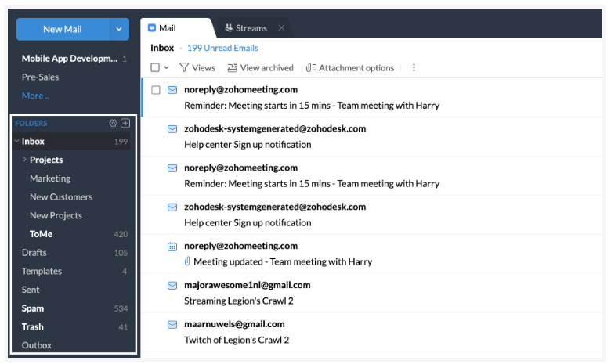Viewport: 611px width, 364px height.
Task: Click sender maarnuwels@gmail.com
Action: (234, 324)
